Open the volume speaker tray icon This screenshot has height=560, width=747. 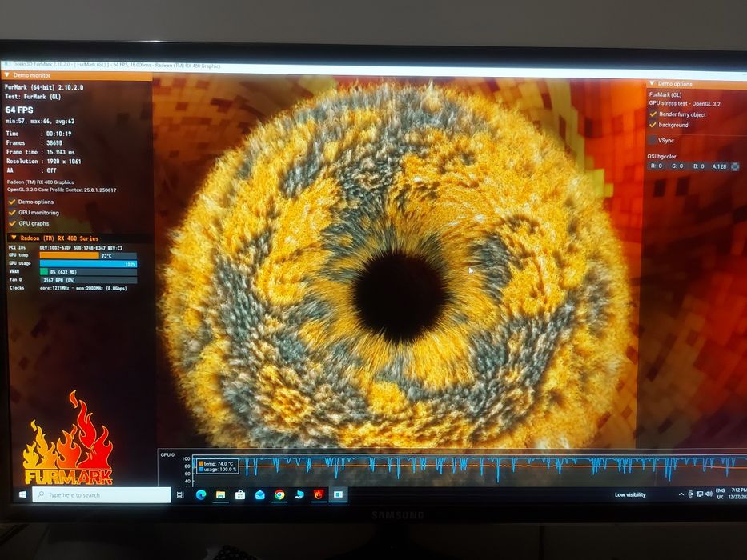pos(709,494)
